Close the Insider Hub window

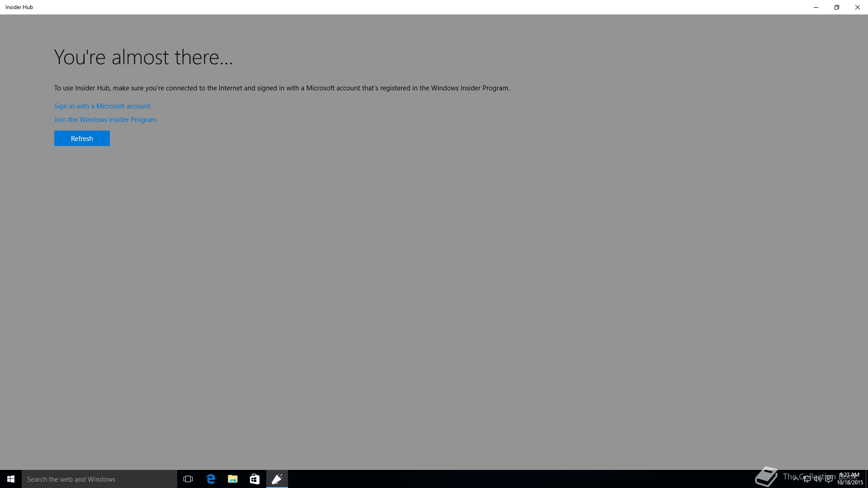pos(858,7)
